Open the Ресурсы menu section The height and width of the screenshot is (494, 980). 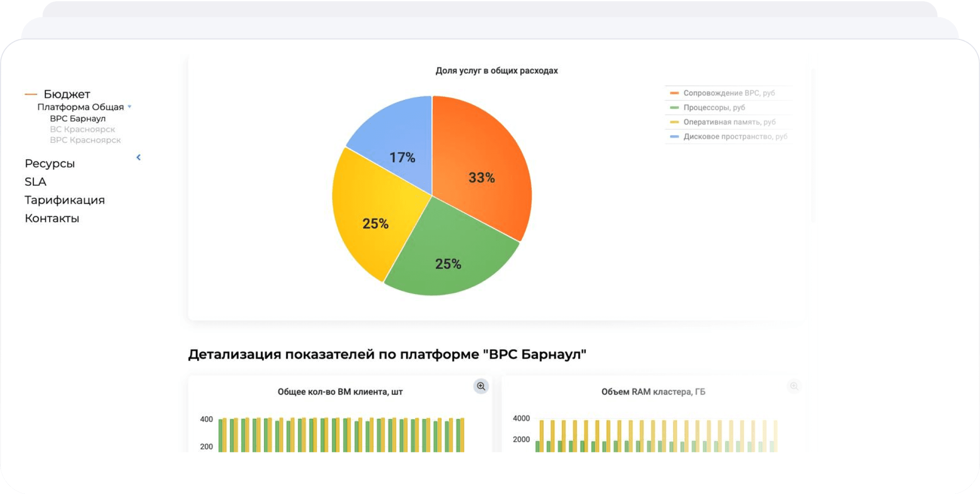(x=50, y=164)
